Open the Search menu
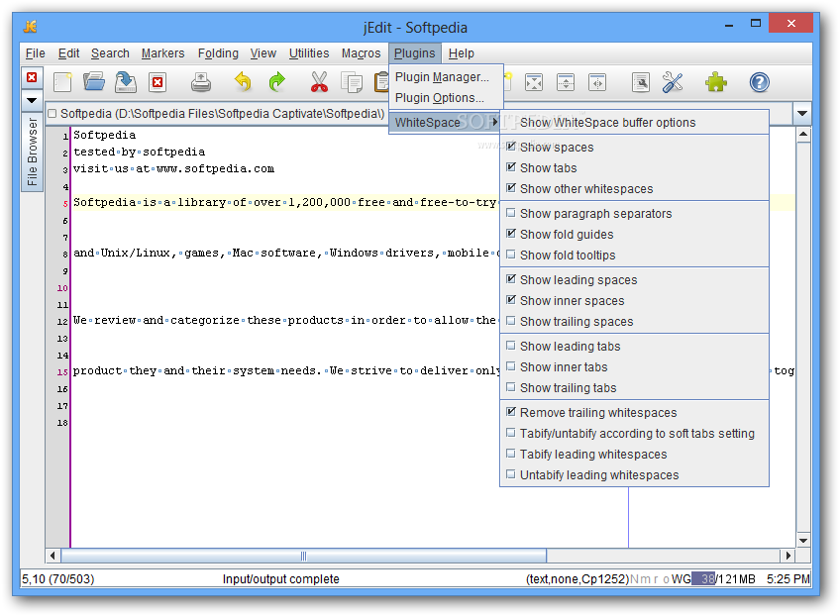This screenshot has width=840, height=616. click(x=110, y=53)
